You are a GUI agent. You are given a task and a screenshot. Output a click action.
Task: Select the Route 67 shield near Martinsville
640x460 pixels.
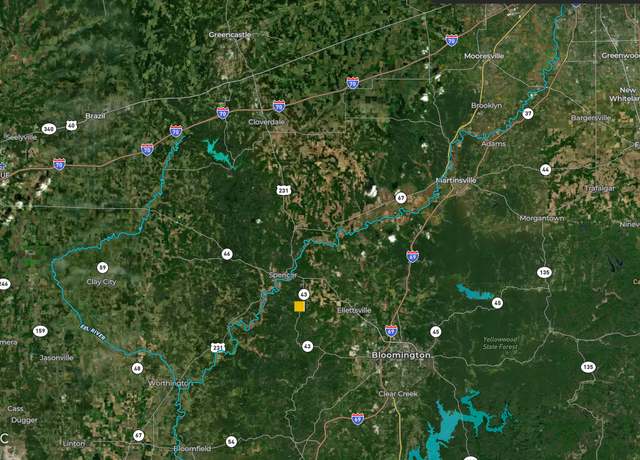pyautogui.click(x=401, y=198)
